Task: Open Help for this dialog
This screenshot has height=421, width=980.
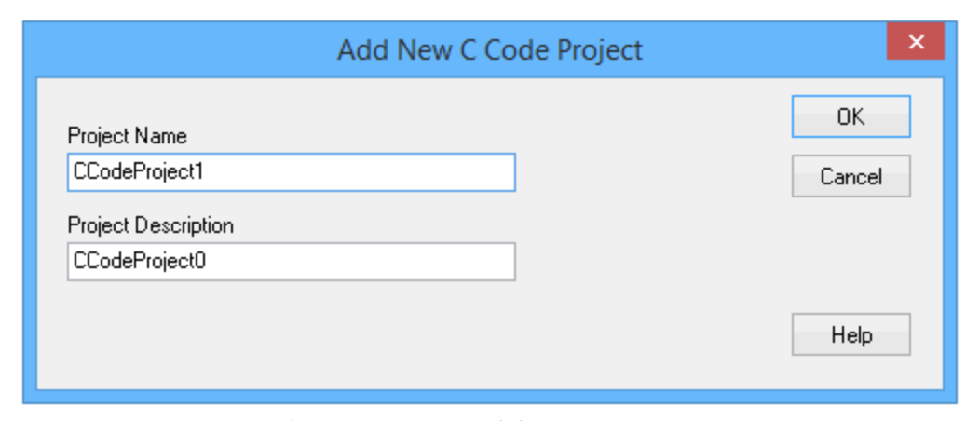Action: click(850, 334)
